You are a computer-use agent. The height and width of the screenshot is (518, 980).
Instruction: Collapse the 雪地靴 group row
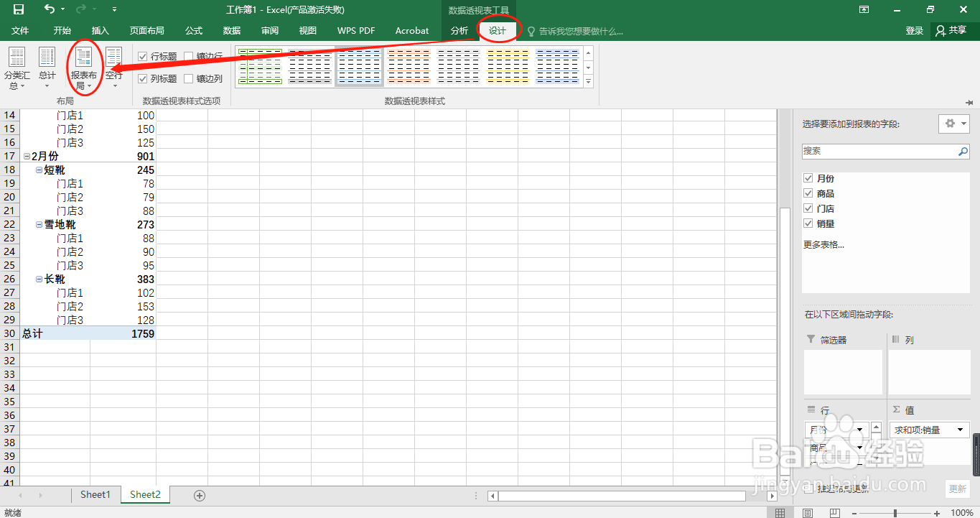(39, 224)
